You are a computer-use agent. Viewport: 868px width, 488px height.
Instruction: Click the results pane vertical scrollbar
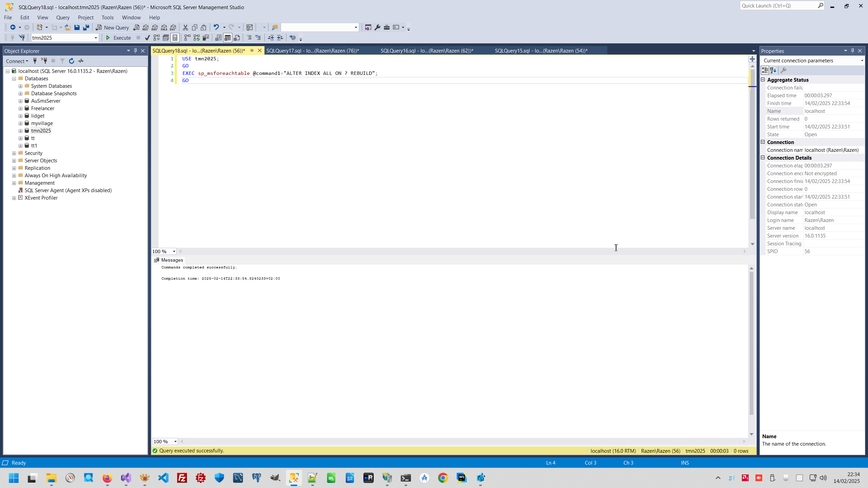pyautogui.click(x=751, y=342)
